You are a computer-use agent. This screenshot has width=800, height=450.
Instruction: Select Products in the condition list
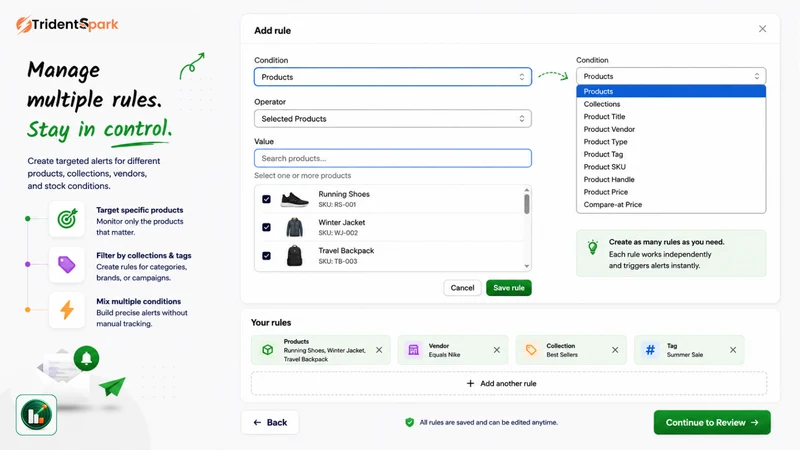point(671,91)
